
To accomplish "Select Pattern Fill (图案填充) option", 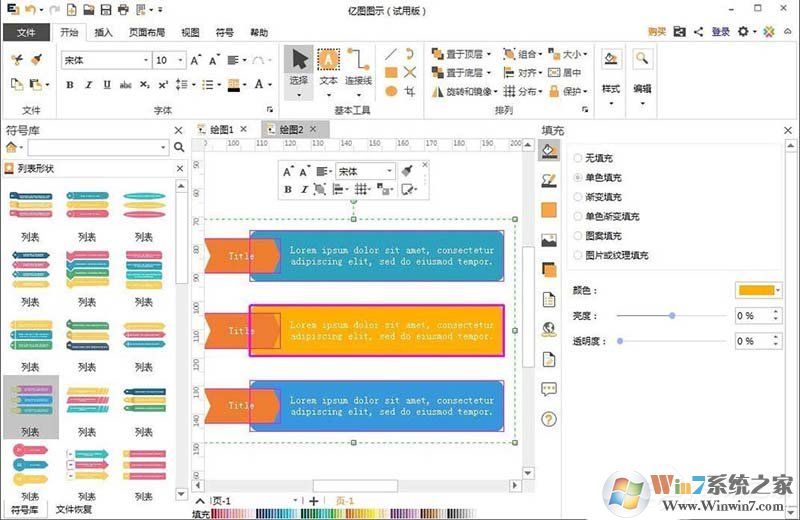I will coord(578,236).
